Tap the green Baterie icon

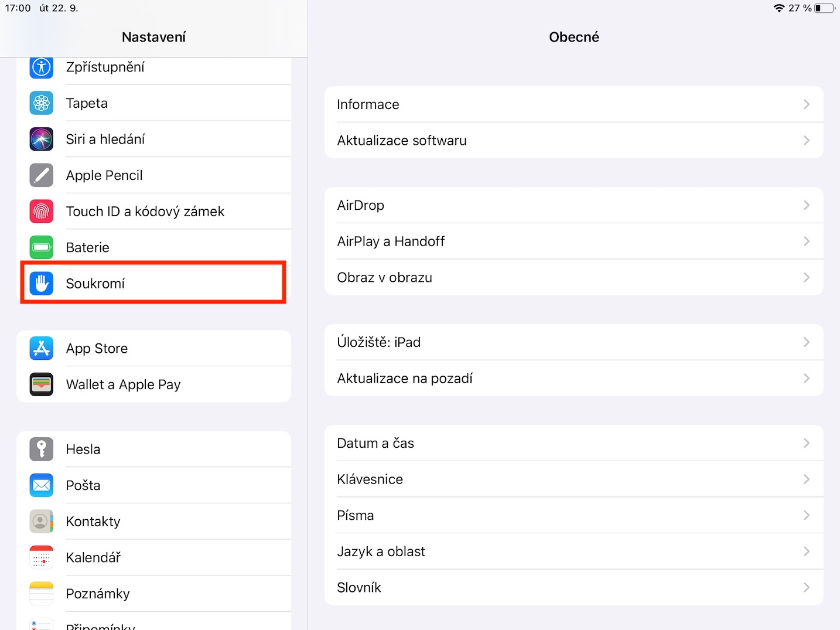42,247
